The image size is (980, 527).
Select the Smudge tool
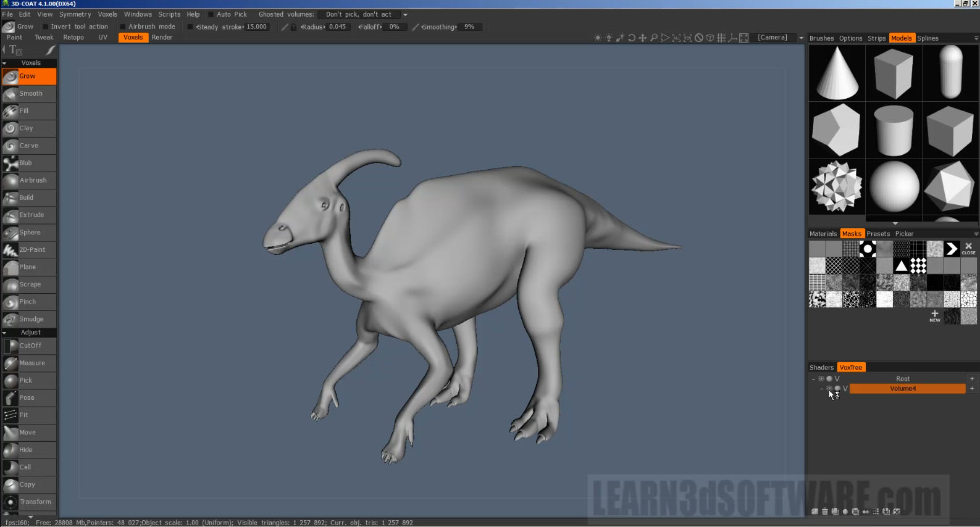point(29,319)
